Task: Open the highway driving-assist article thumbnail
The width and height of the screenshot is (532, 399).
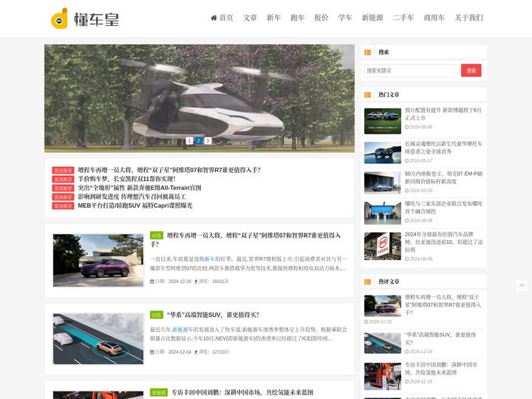Action: 98,338
